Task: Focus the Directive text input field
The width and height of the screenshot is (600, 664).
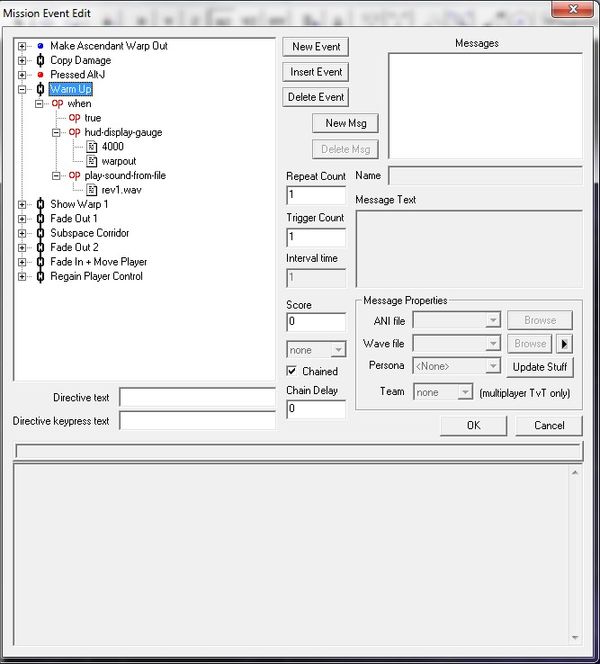Action: pyautogui.click(x=196, y=398)
